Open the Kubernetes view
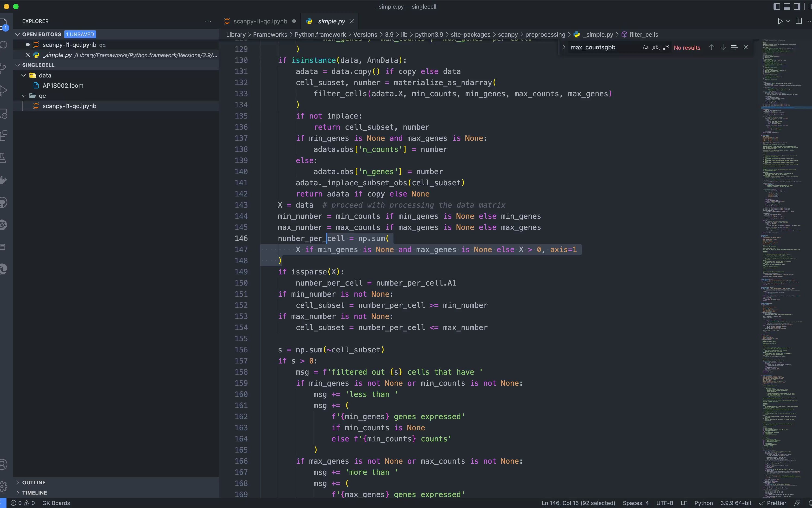This screenshot has width=812, height=508. [x=3, y=225]
